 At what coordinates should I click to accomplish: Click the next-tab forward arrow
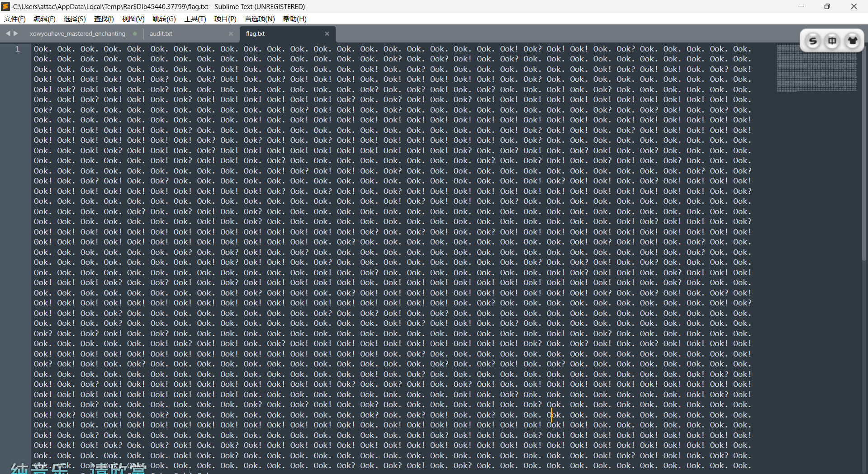coord(16,33)
